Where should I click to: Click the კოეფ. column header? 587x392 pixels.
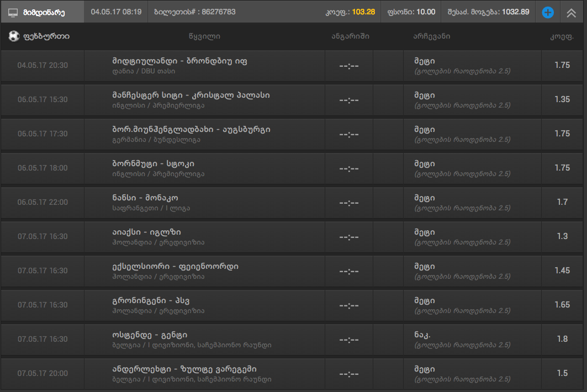tap(562, 36)
